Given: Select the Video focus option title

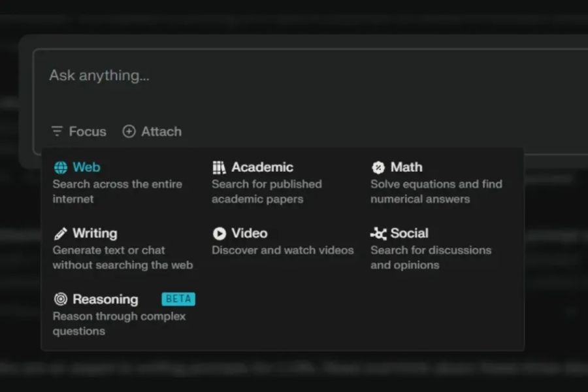Looking at the screenshot, I should 249,233.
